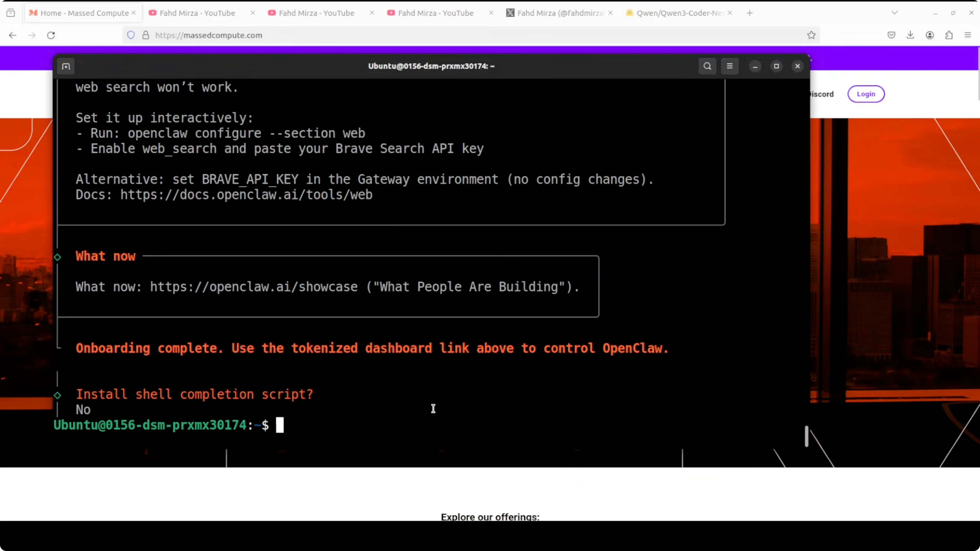980x551 pixels.
Task: Click the new terminal tab icon
Action: [x=66, y=67]
